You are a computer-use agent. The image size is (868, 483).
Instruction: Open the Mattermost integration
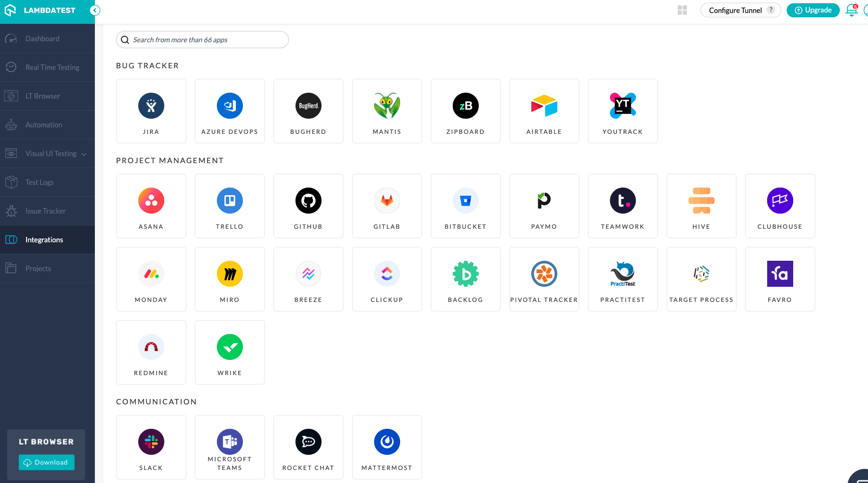click(x=387, y=447)
